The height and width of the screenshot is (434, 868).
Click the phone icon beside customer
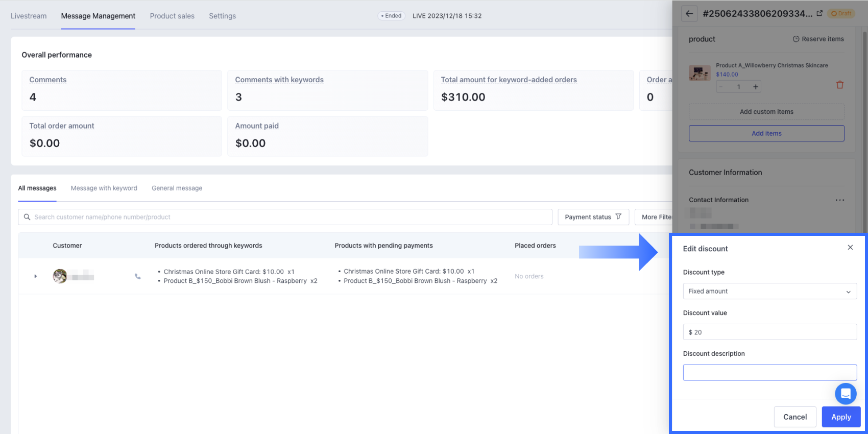(138, 276)
